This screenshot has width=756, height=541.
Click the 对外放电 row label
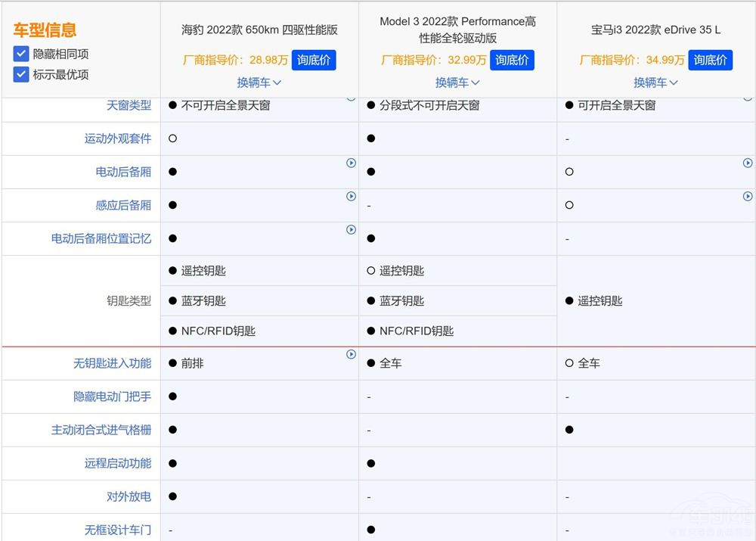pos(127,496)
